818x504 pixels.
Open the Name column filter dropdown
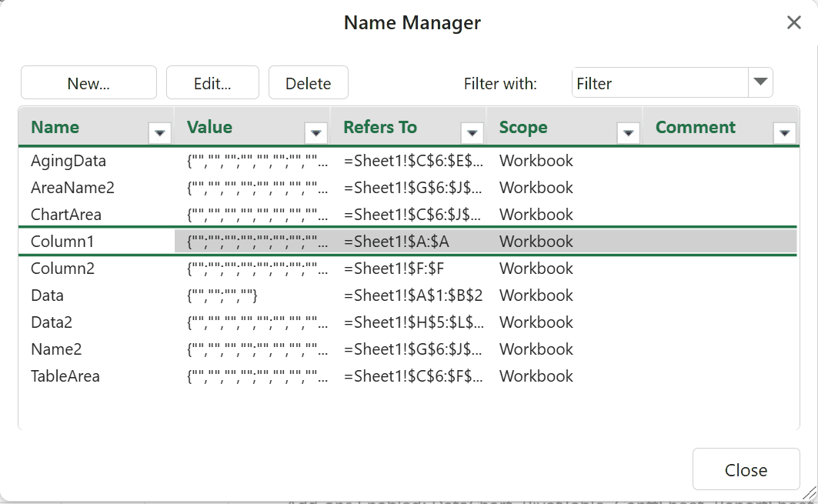(x=159, y=133)
